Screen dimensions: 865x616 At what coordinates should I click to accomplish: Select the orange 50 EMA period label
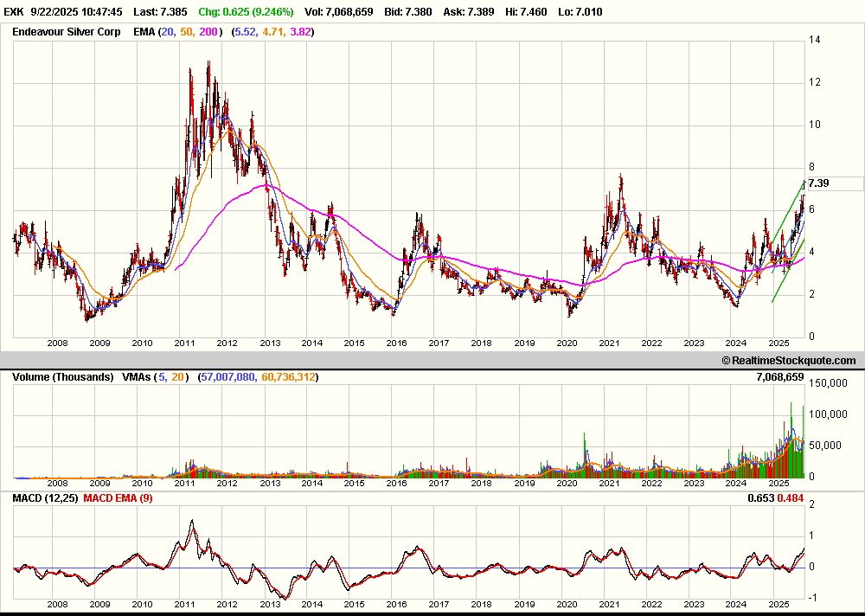pos(187,32)
